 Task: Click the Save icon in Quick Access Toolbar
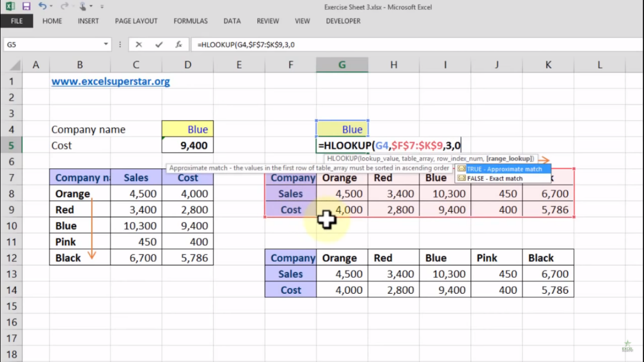coord(26,6)
